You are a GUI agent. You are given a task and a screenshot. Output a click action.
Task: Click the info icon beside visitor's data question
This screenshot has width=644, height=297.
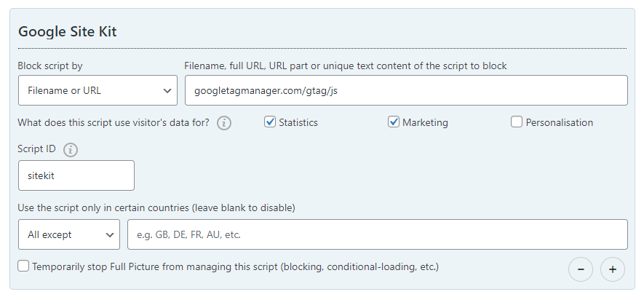[225, 123]
